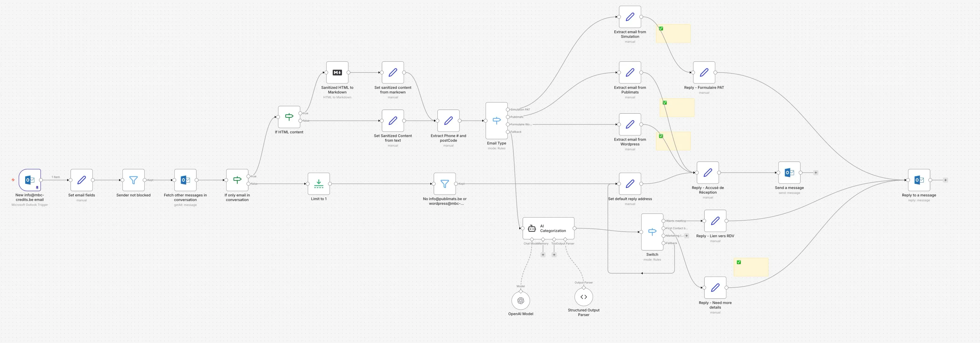The height and width of the screenshot is (343, 980).
Task: Open the Email Type switch node
Action: coord(497,120)
